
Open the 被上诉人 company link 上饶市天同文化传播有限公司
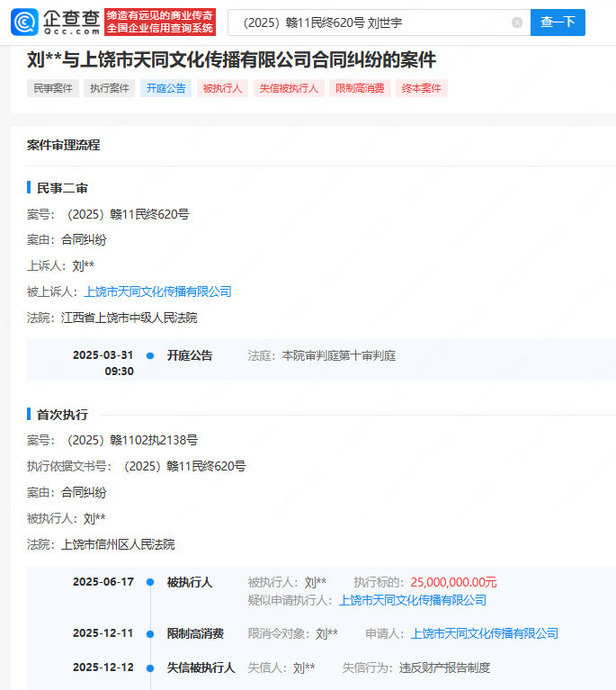(158, 291)
